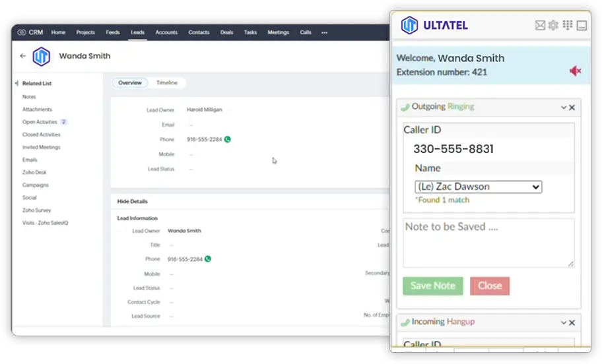This screenshot has height=364, width=602.
Task: Click the minimize panel icon in Ultatel header
Action: pos(582,26)
